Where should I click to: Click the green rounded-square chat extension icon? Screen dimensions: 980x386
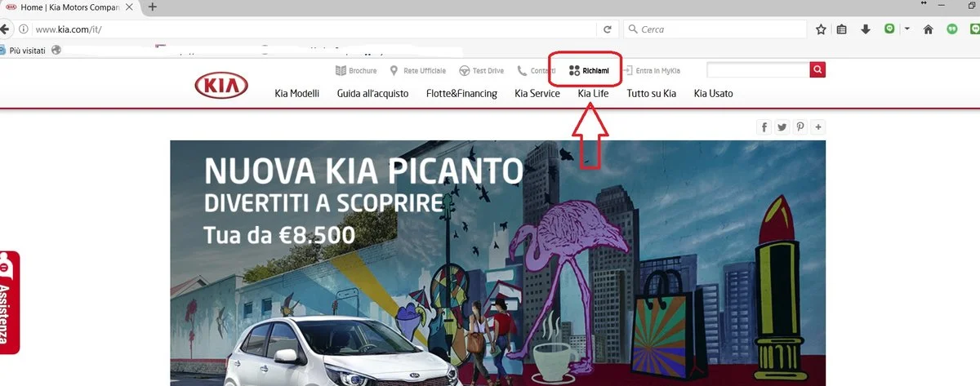(x=889, y=29)
